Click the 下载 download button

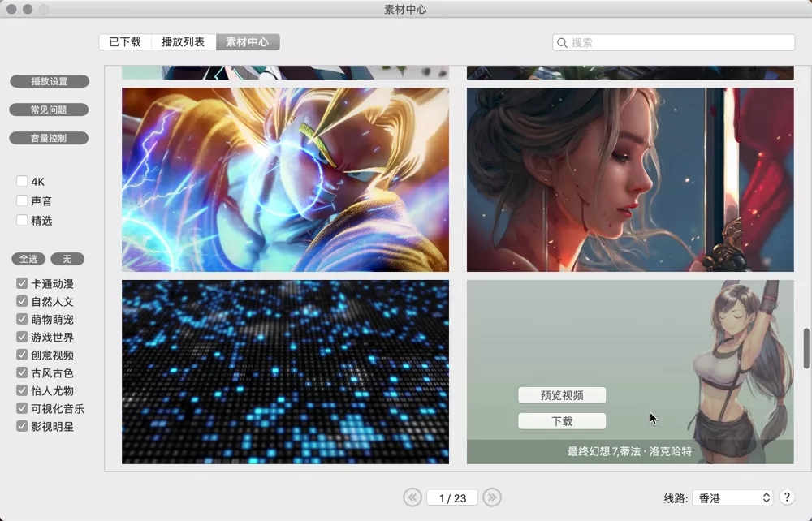[562, 421]
